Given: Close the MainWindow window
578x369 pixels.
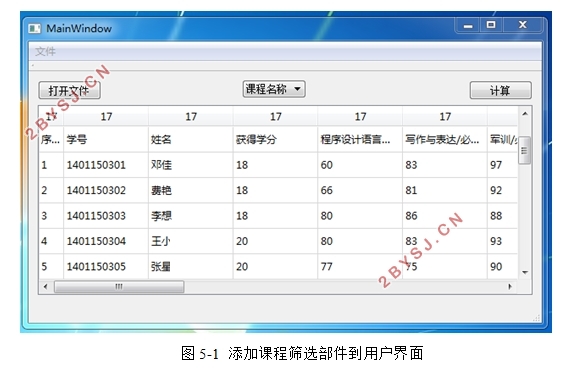Looking at the screenshot, I should pyautogui.click(x=523, y=25).
